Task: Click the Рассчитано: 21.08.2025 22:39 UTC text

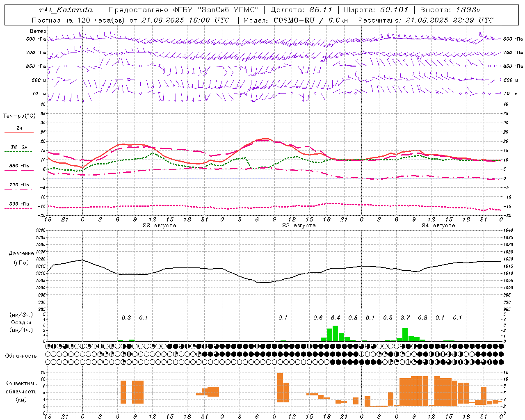Action: tap(426, 20)
